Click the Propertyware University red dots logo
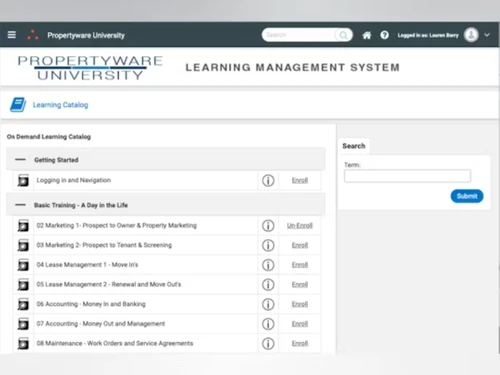500x375 pixels. pyautogui.click(x=33, y=35)
